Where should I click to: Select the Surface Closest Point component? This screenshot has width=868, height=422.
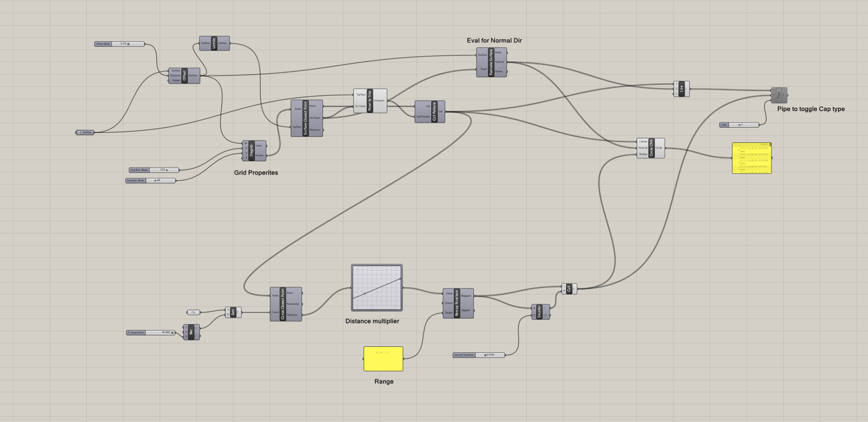tap(305, 118)
